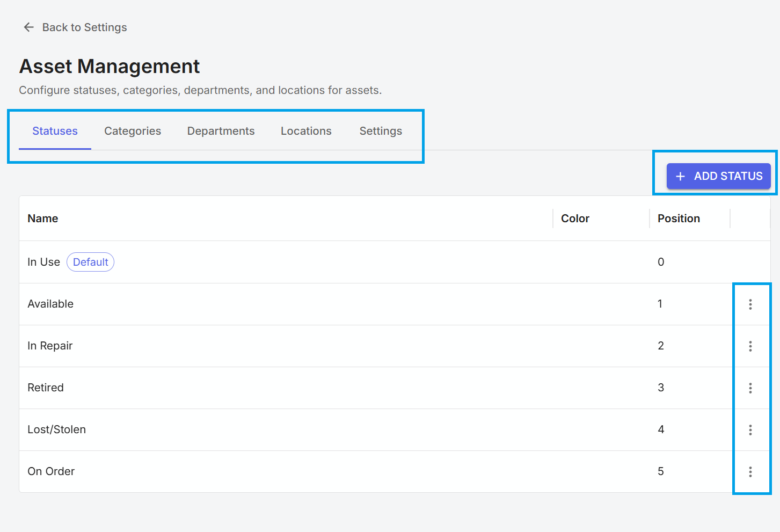This screenshot has height=532, width=780.
Task: Click the Color column header
Action: pyautogui.click(x=575, y=218)
